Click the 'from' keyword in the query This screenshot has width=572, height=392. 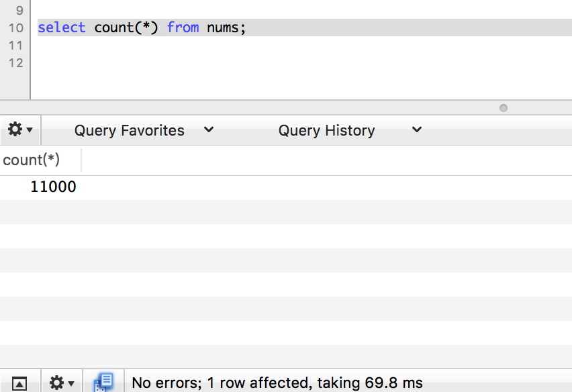tap(183, 28)
